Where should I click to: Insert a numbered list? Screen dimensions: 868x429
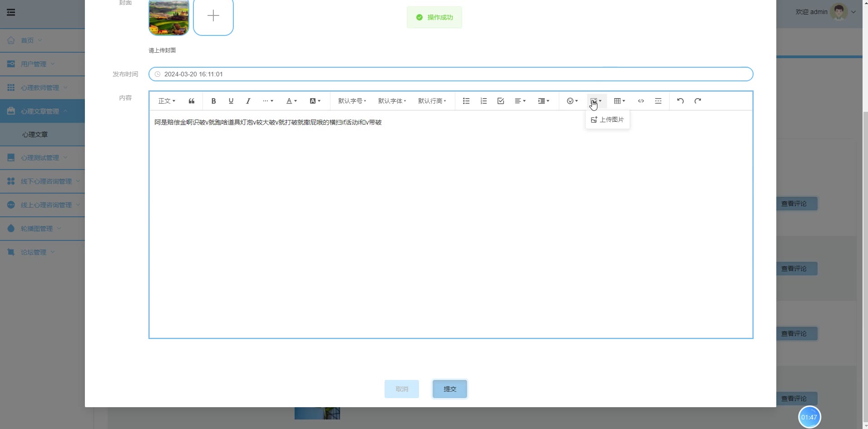[x=483, y=101]
